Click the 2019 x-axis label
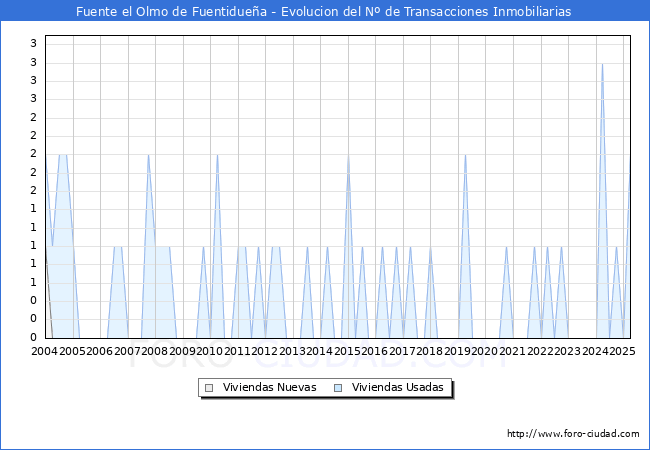Viewport: 650px width, 450px height. (458, 351)
